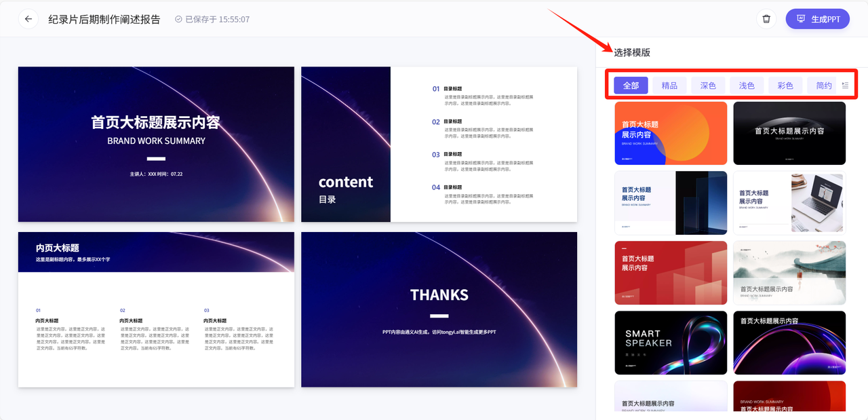Viewport: 868px width, 420px height.
Task: Choose the red buildings template
Action: (671, 273)
